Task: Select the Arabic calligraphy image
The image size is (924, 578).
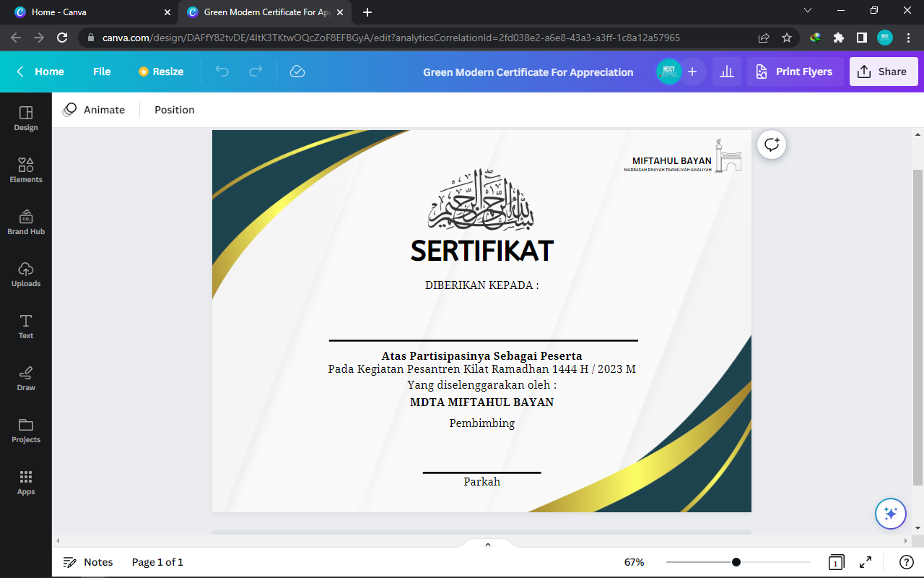Action: point(481,199)
